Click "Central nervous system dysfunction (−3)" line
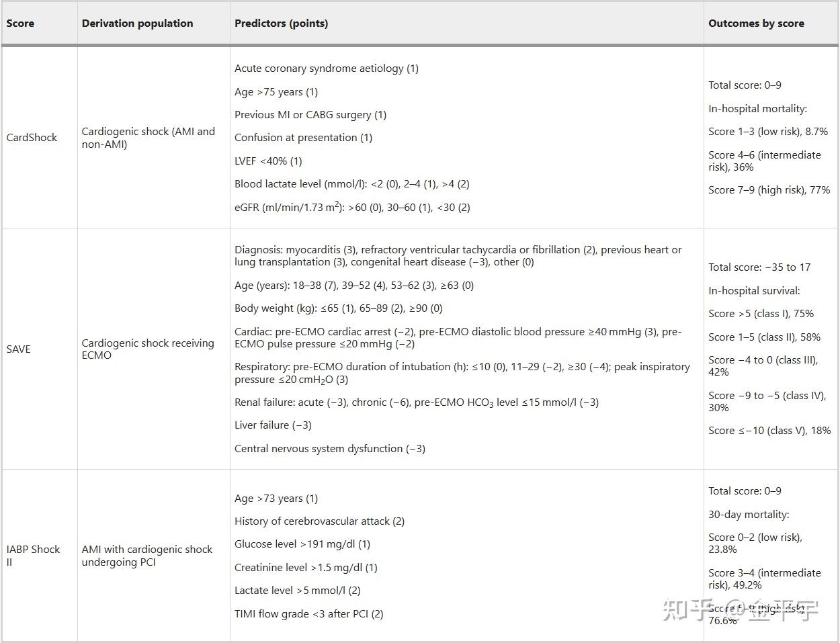The image size is (840, 643). (x=329, y=449)
